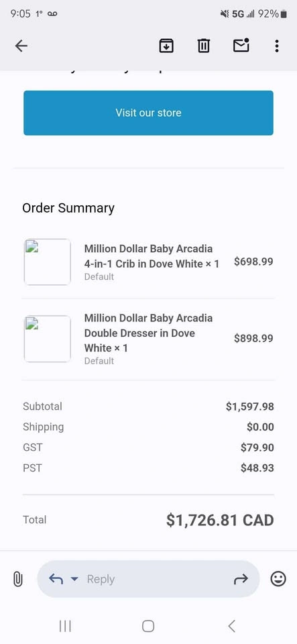Viewport: 297px width, 644px height.
Task: Open the Arcadia 4-in-1 Crib product thumbnail
Action: point(47,262)
